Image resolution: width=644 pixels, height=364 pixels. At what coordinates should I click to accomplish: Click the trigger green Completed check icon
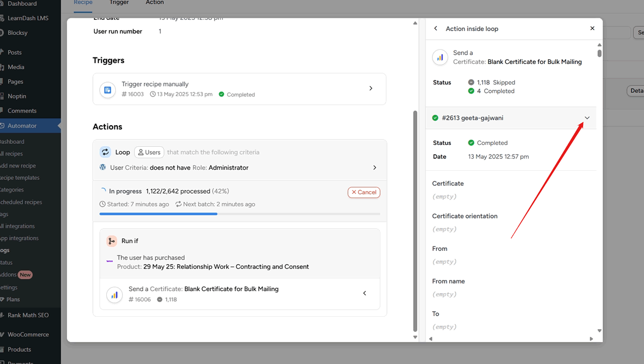pos(221,94)
